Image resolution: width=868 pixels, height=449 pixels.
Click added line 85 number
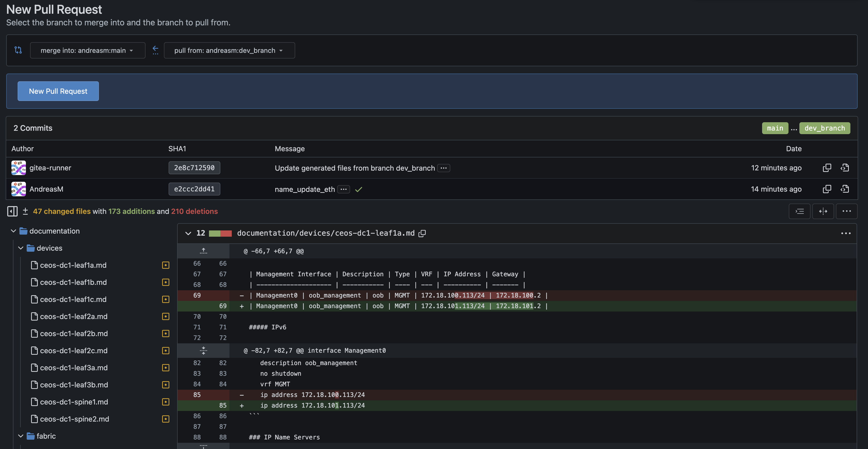[x=223, y=405]
